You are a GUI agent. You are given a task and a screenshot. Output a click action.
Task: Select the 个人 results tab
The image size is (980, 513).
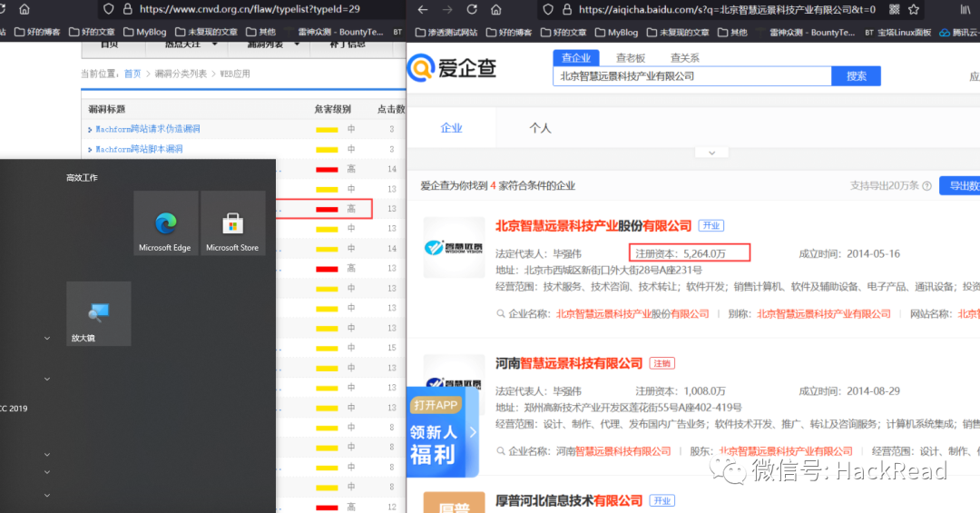[x=540, y=128]
